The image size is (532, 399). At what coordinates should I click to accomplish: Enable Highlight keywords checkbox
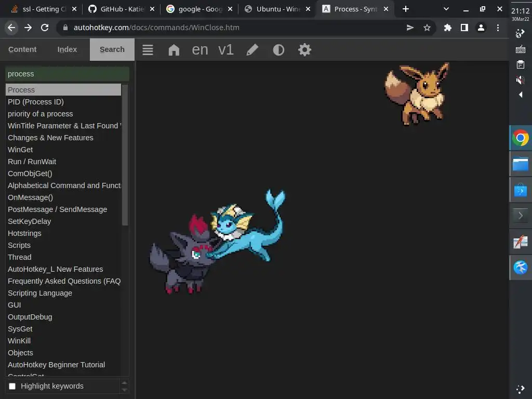[12, 386]
